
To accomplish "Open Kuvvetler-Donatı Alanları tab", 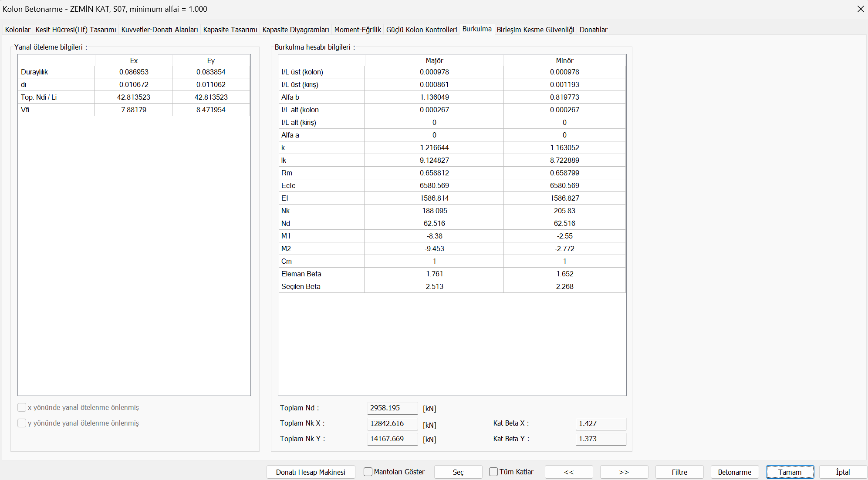I will pos(159,30).
